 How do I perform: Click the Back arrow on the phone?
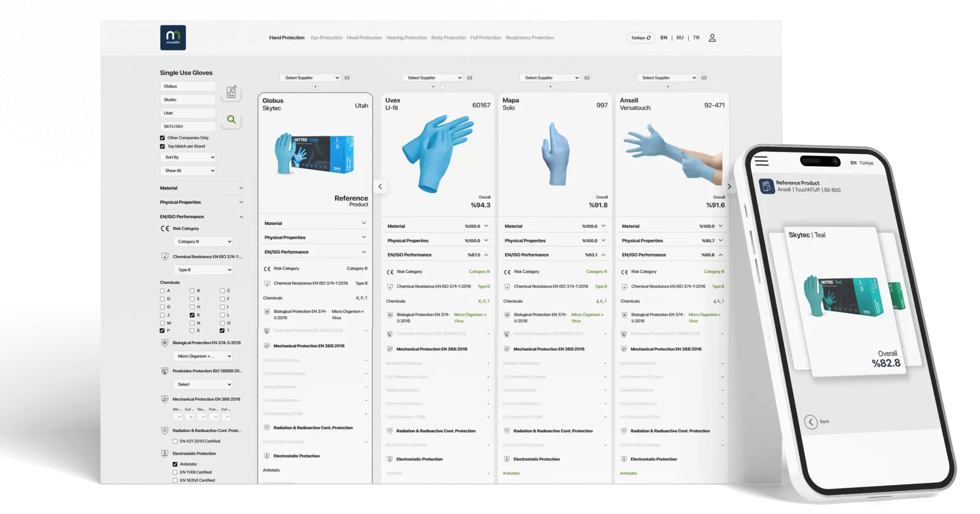point(811,422)
